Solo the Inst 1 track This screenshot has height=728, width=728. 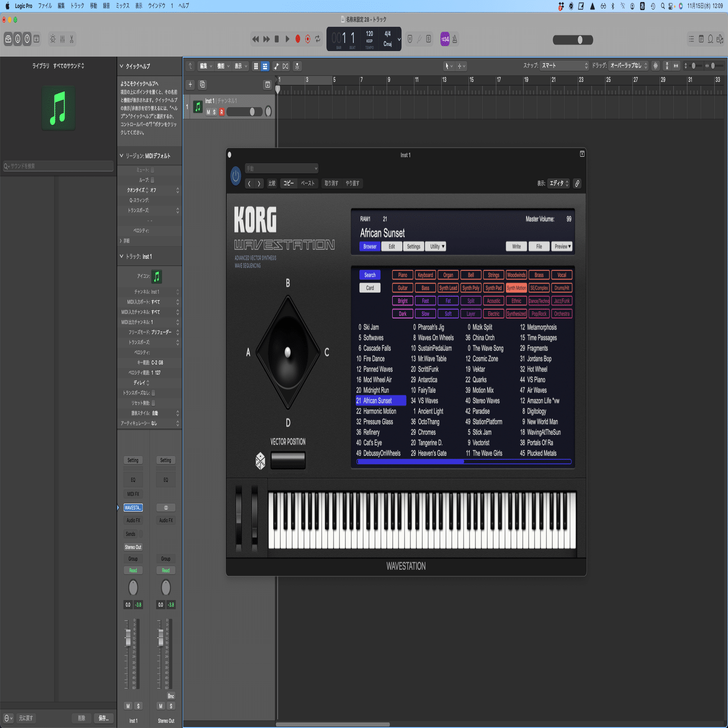coord(214,112)
